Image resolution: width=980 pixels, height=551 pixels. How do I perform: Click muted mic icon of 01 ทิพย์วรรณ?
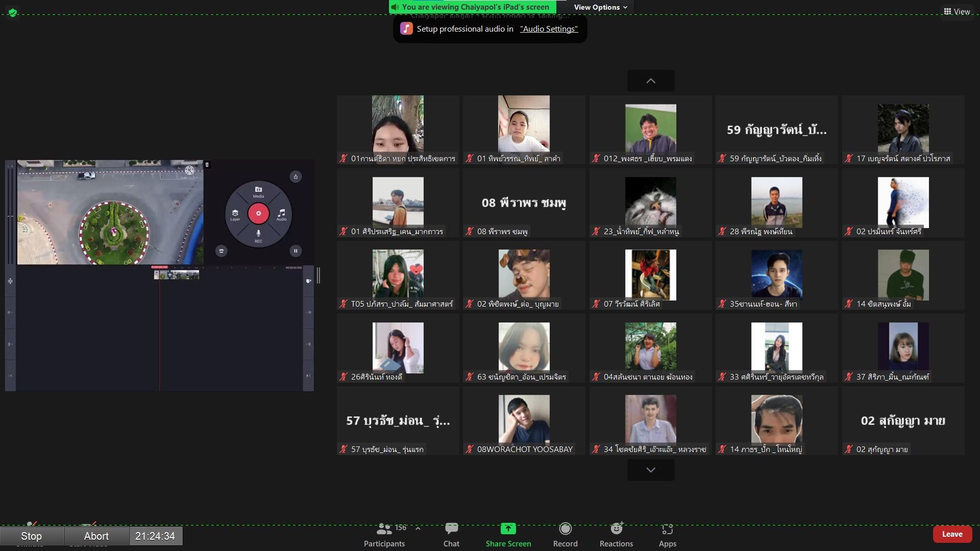470,159
